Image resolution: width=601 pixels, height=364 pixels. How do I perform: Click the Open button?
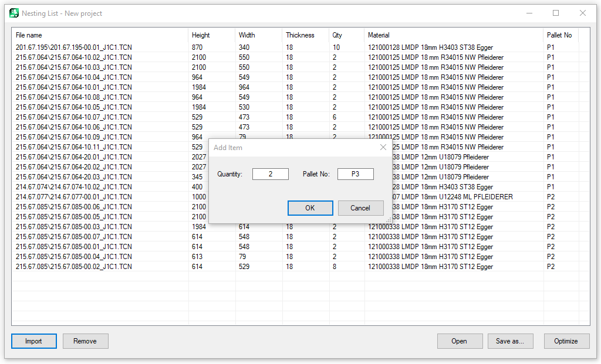pos(460,341)
